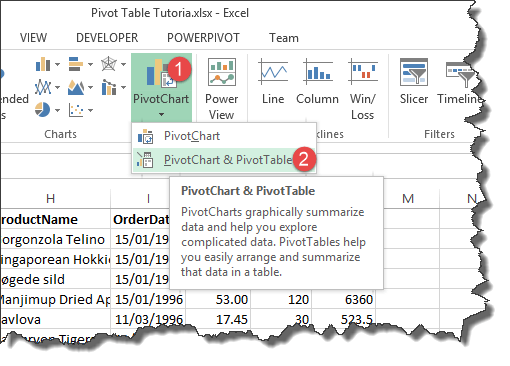Insert a Slicer filter

click(x=414, y=81)
